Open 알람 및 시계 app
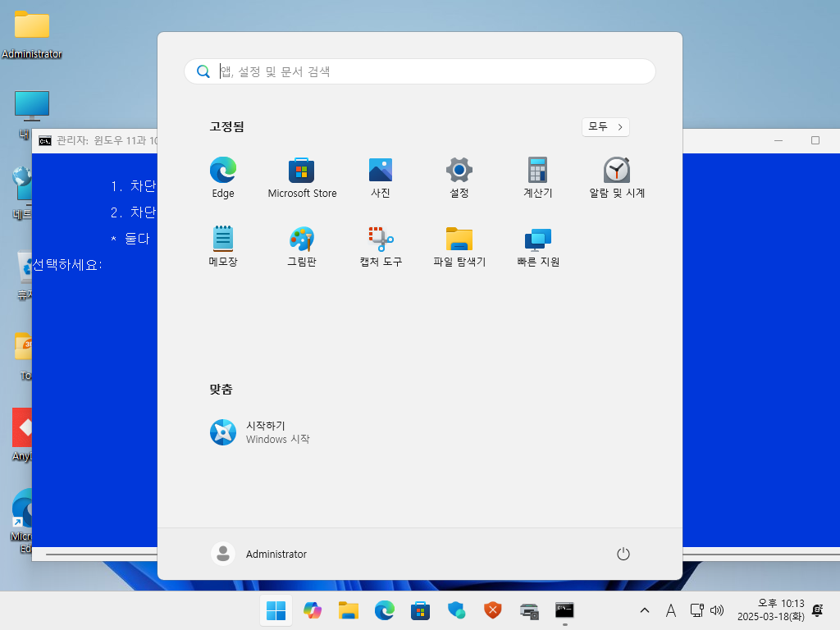 (x=617, y=178)
